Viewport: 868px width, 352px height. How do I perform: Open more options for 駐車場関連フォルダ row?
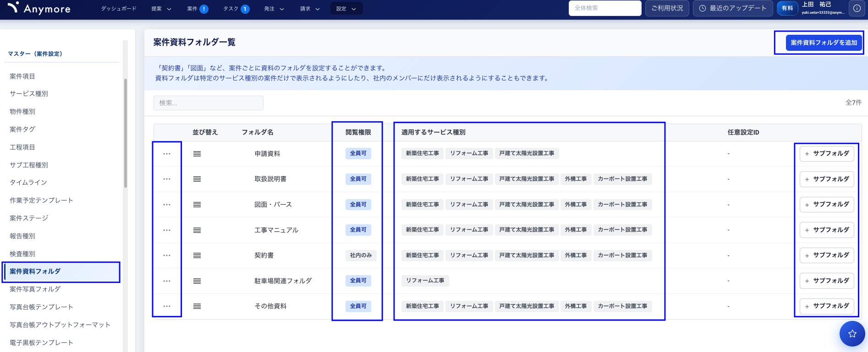[x=167, y=281]
